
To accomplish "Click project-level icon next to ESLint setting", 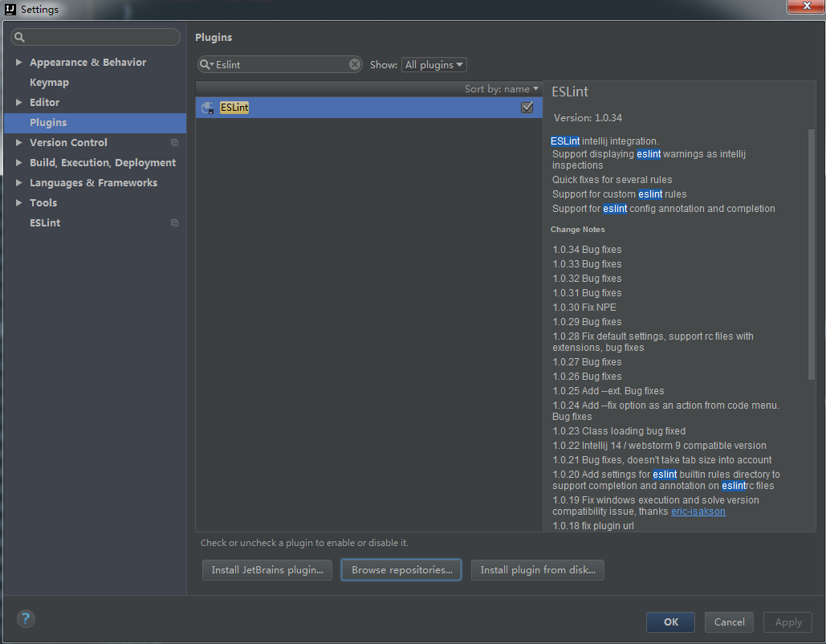I will point(174,223).
